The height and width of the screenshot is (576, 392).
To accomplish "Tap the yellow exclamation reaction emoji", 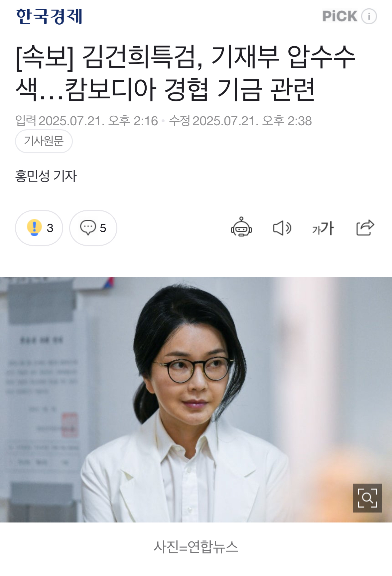I will (34, 228).
